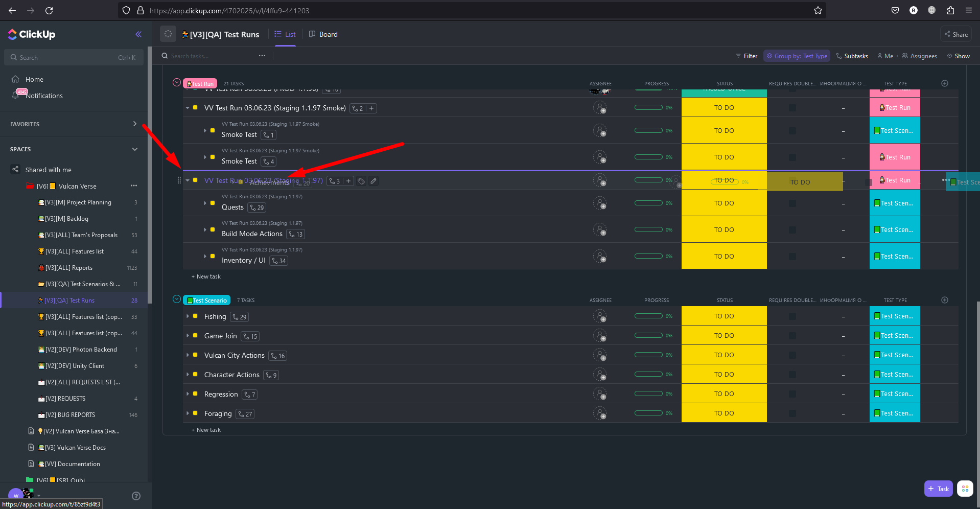
Task: Add a column with the plus icon in Test Scenario header
Action: point(945,300)
